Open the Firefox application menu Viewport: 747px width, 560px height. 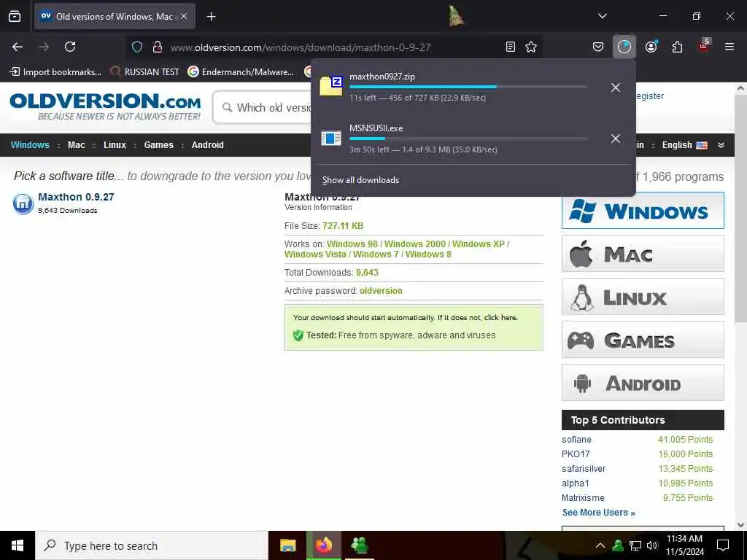(729, 47)
